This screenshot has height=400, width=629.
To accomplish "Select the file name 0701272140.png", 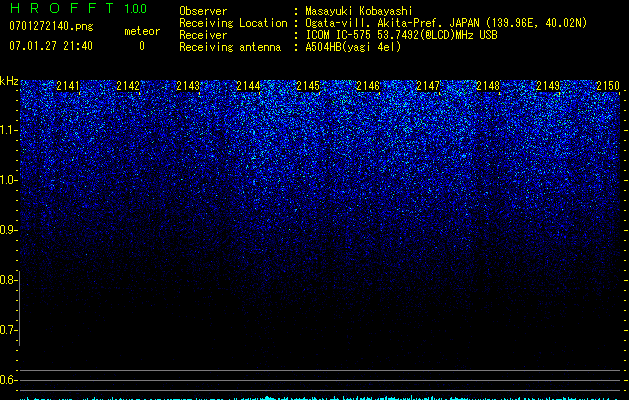I will pos(51,26).
